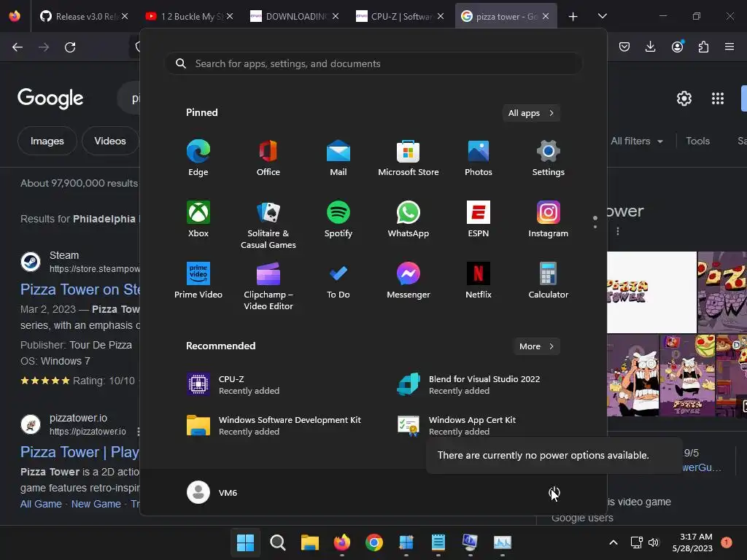Click the power button in Start menu
747x560 pixels.
(x=554, y=493)
